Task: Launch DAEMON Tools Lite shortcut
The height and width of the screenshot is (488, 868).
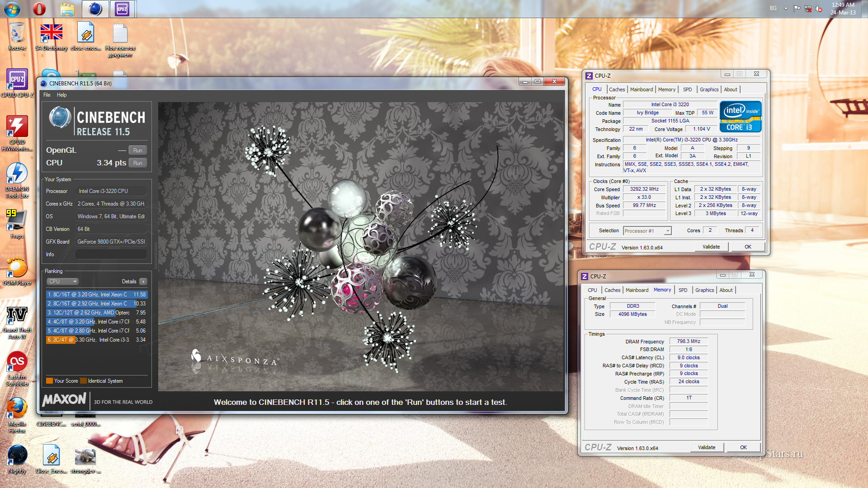Action: pos(17,180)
